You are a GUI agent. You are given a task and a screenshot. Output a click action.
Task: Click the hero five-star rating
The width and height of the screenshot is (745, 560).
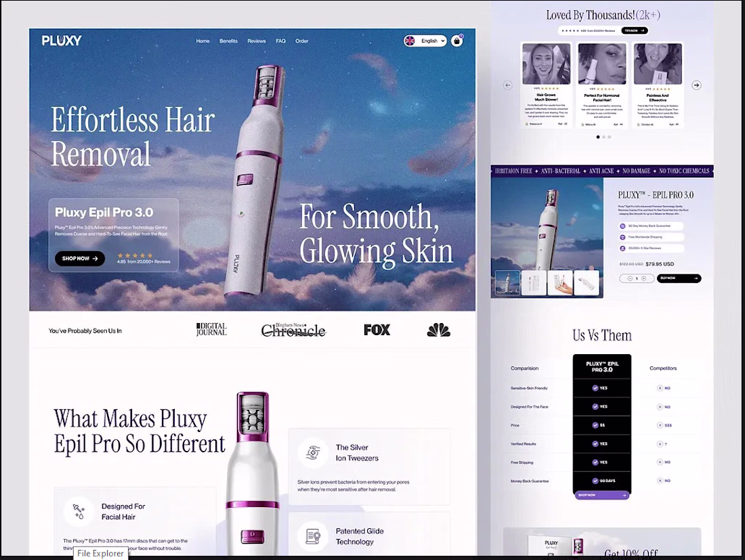pos(135,255)
